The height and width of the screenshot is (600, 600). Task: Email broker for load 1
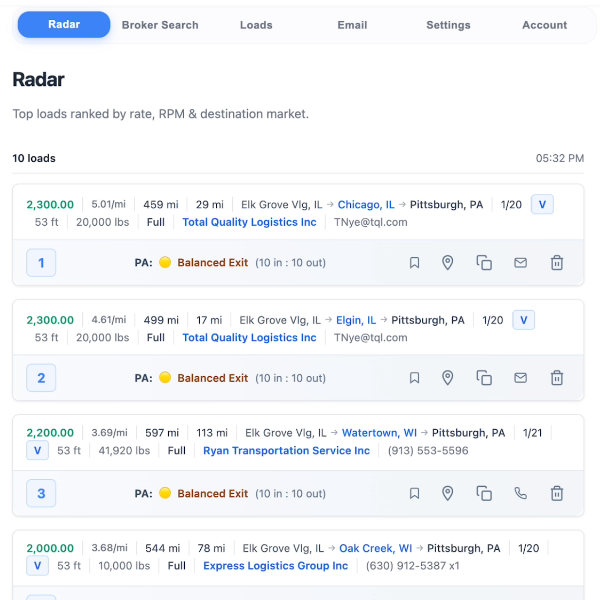(520, 263)
